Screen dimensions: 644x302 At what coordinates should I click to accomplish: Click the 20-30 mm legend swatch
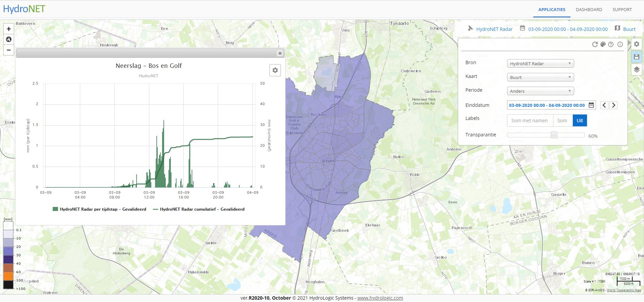[x=8, y=251]
